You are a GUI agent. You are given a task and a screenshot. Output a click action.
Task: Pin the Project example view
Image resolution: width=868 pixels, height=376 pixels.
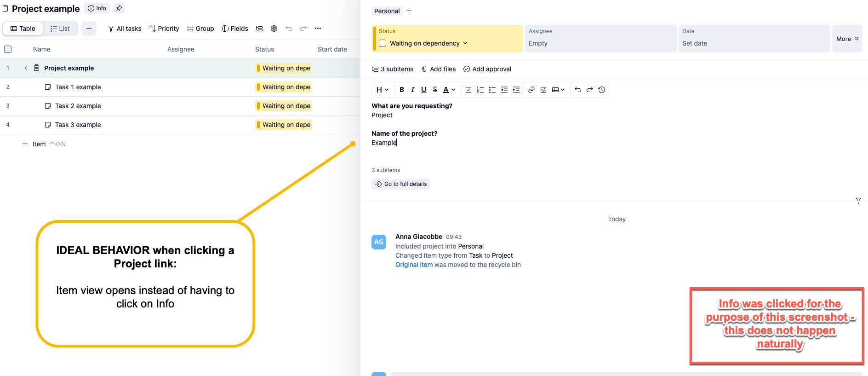pos(119,8)
